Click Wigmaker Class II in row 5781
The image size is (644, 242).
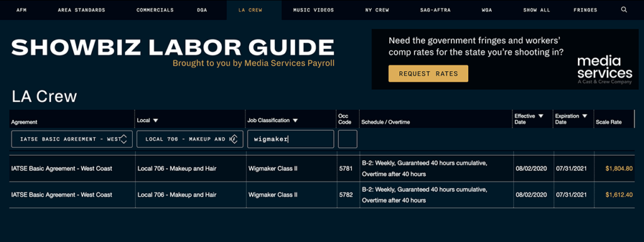click(273, 168)
